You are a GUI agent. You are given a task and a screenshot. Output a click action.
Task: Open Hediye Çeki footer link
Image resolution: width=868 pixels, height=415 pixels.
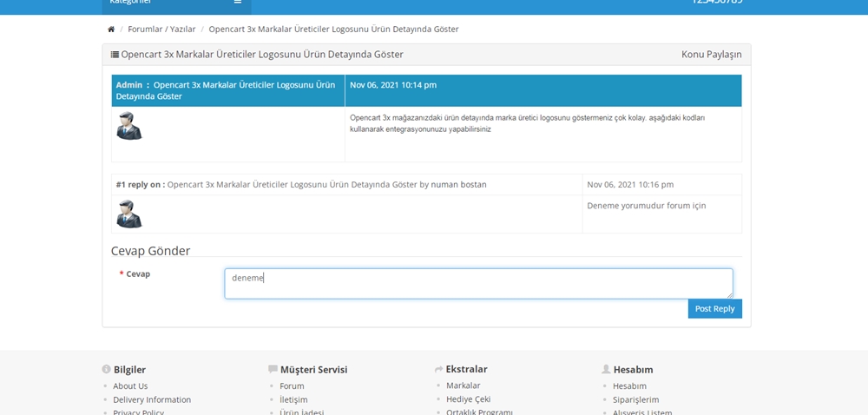pyautogui.click(x=469, y=399)
